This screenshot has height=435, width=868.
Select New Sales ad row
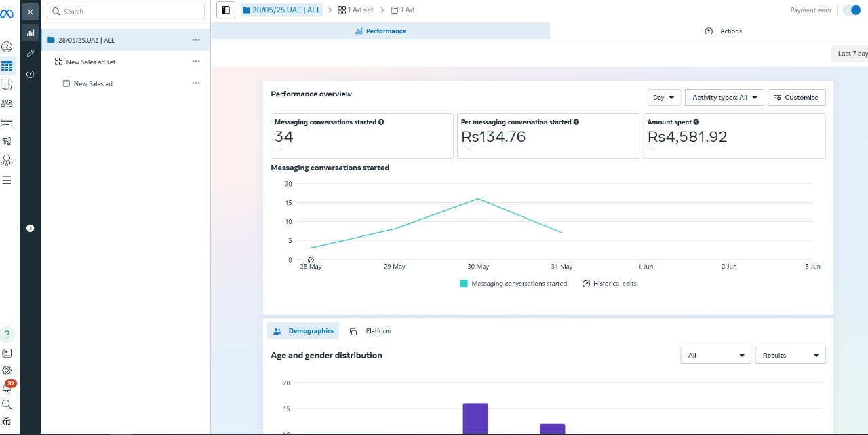pos(125,83)
